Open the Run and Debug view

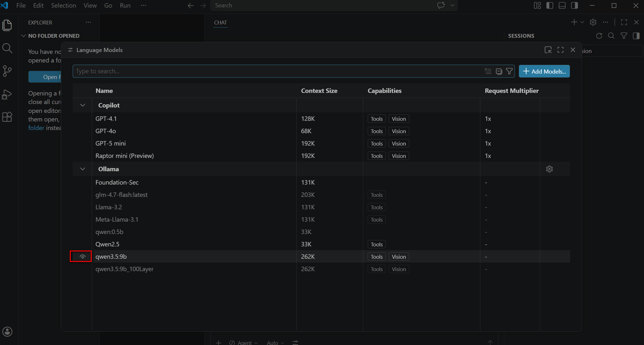click(x=7, y=94)
